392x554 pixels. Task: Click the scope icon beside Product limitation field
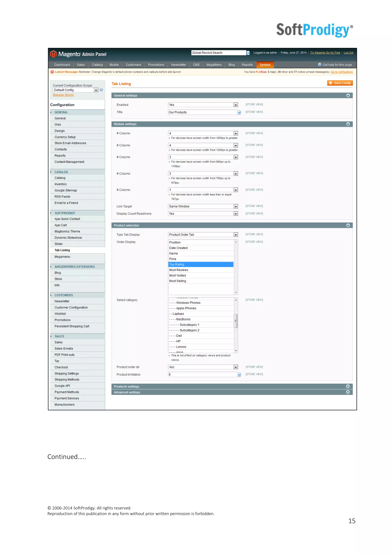239,375
